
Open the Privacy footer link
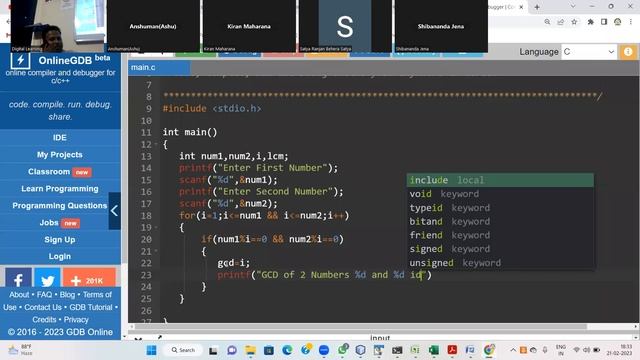76,320
